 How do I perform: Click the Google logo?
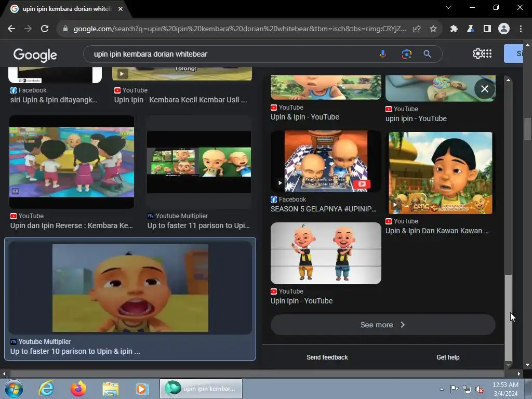[x=35, y=55]
